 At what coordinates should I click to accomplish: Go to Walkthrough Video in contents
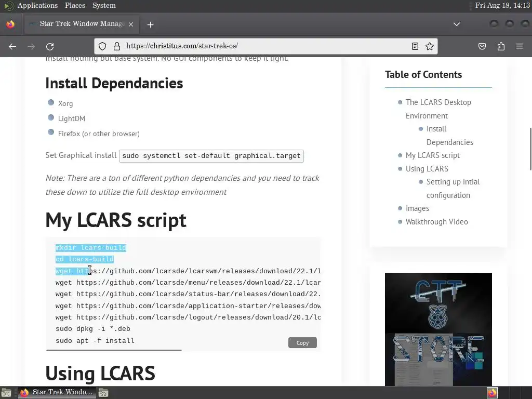pos(436,221)
